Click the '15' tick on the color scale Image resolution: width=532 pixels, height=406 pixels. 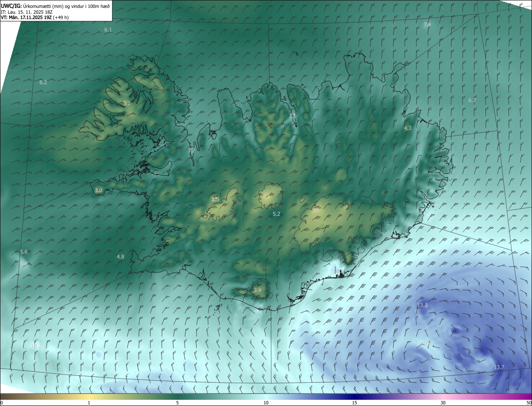(x=355, y=403)
